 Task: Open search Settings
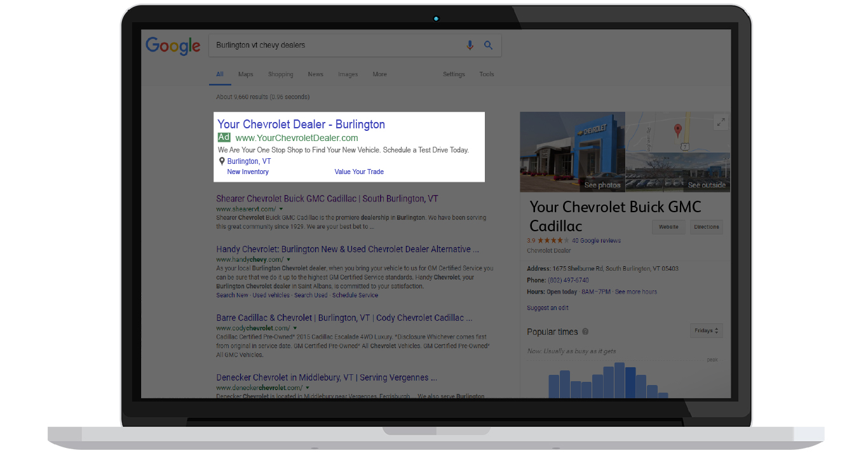point(454,74)
